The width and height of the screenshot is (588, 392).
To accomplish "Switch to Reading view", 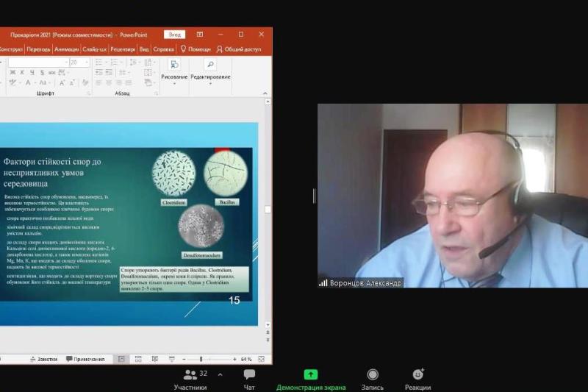I will tap(155, 359).
